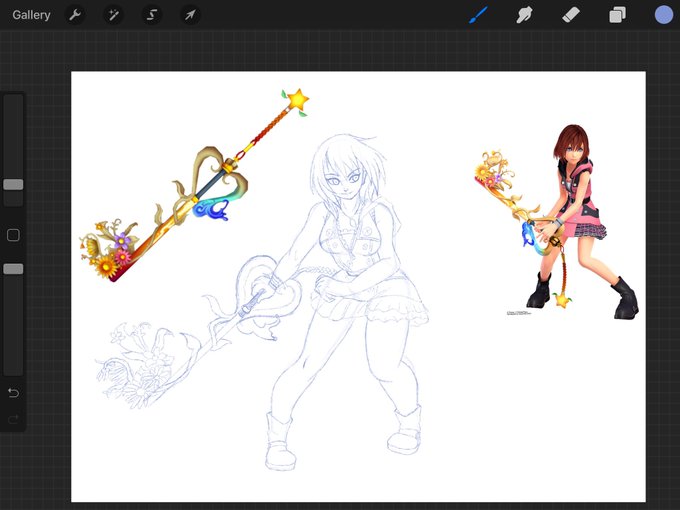Tap the sidebar Modify square button

pyautogui.click(x=13, y=235)
